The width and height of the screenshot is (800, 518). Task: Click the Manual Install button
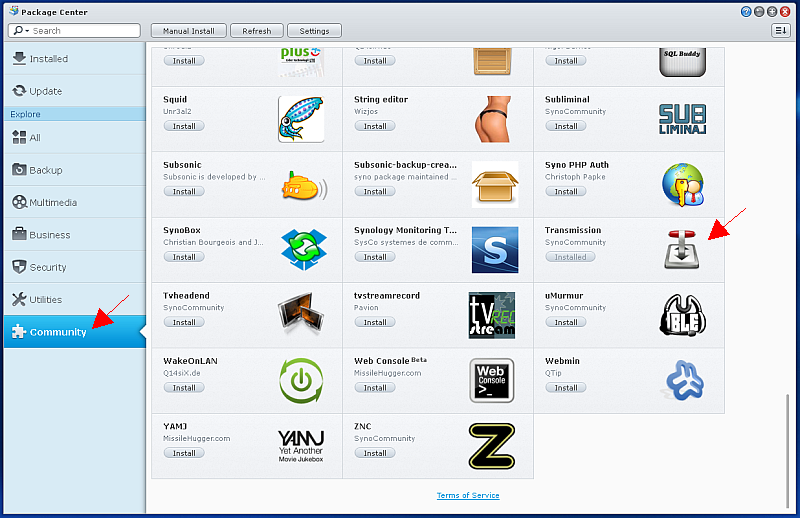tap(189, 31)
